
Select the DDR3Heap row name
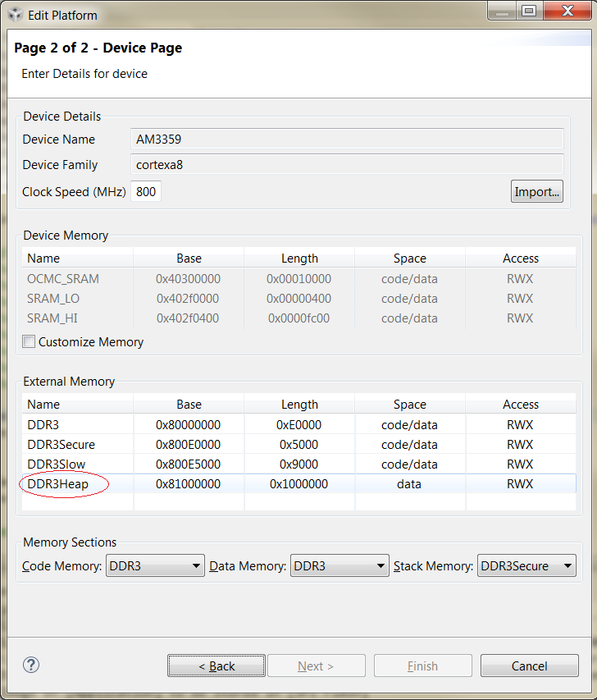click(x=57, y=484)
